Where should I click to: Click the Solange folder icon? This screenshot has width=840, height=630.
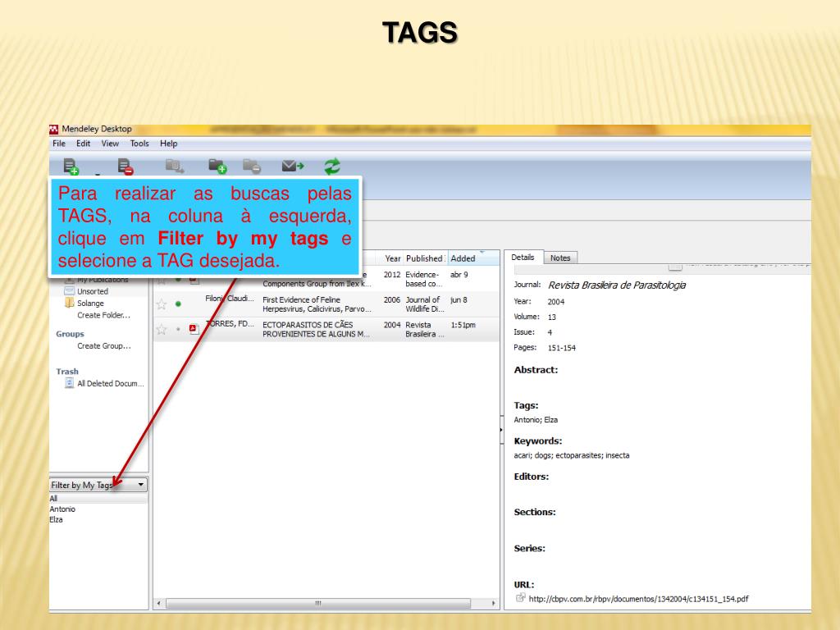tap(69, 303)
